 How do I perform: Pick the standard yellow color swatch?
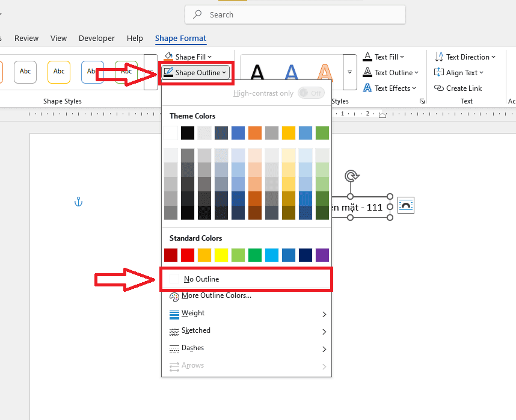click(221, 255)
